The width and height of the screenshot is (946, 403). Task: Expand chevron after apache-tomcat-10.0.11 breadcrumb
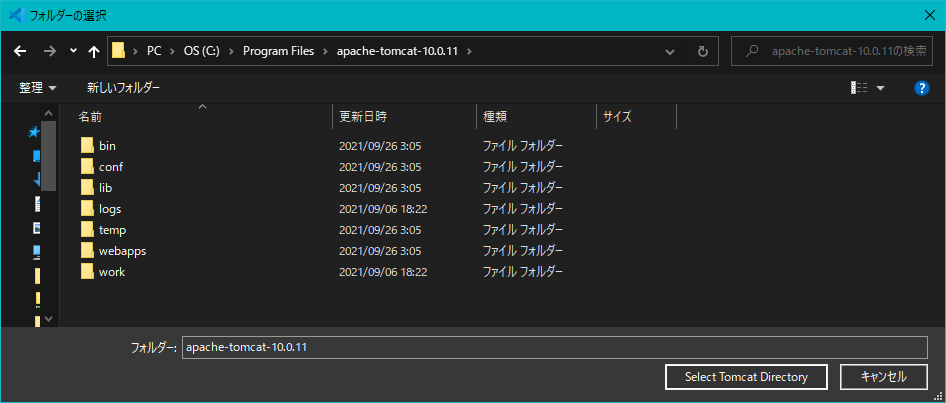[x=469, y=51]
